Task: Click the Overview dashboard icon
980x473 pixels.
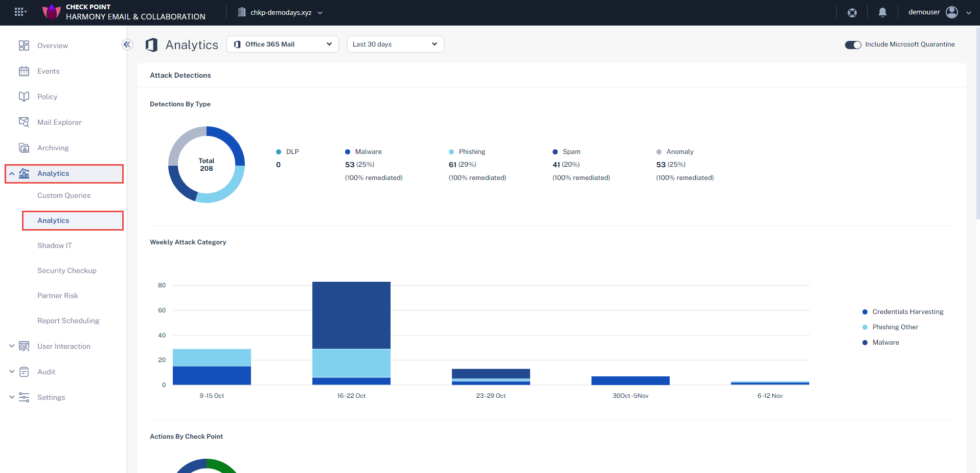Action: tap(24, 46)
